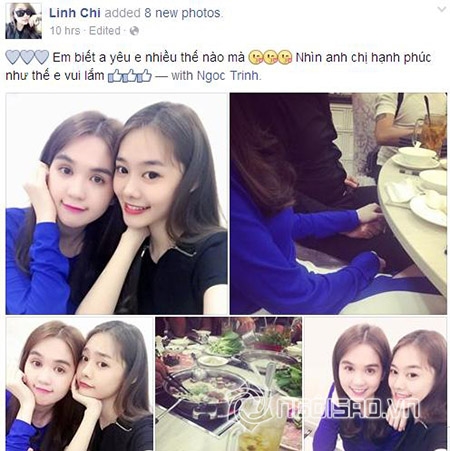Click the Linh Chi profile name link
This screenshot has height=451, width=450.
(75, 13)
